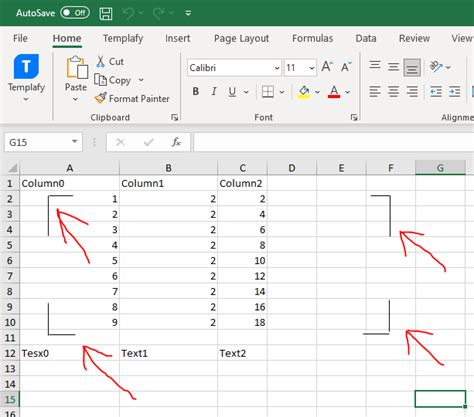This screenshot has width=474, height=417.
Task: Select cell containing Text1
Action: (168, 353)
